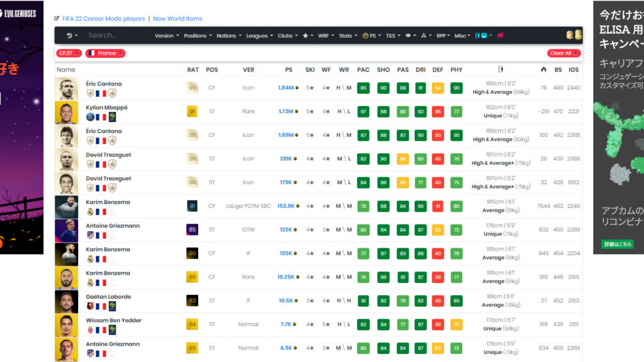
Task: Click the cyan body type card icon
Action: [484, 36]
